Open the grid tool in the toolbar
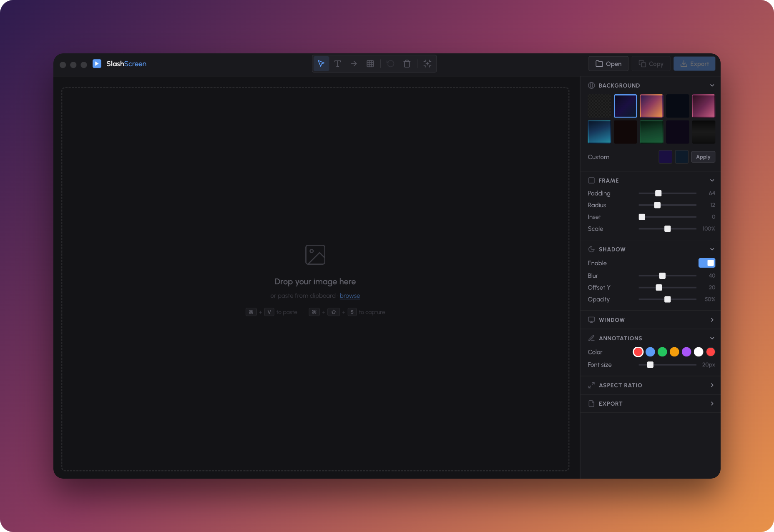This screenshot has height=532, width=774. 370,63
